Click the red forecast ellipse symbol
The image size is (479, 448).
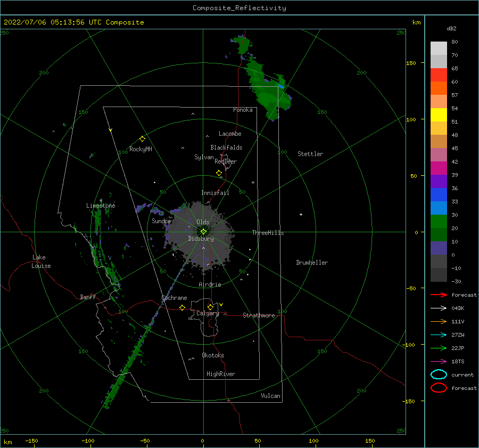(x=439, y=388)
